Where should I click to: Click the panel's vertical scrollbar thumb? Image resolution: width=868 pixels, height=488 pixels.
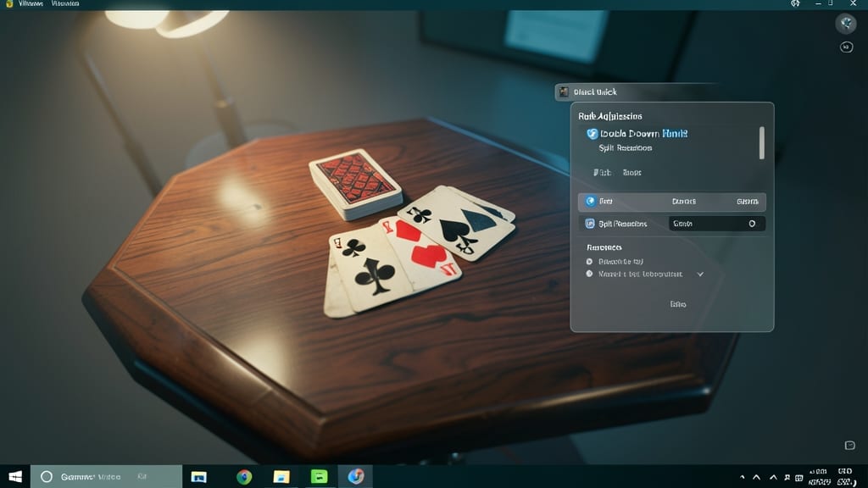(762, 142)
